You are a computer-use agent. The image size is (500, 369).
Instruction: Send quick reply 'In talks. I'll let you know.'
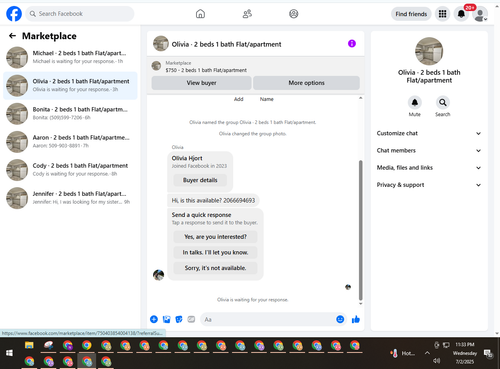(x=215, y=253)
